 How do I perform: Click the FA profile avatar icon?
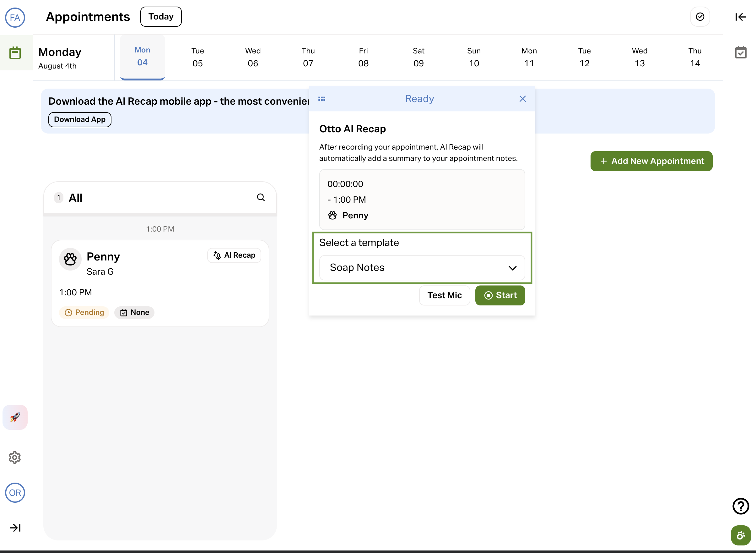click(x=15, y=17)
